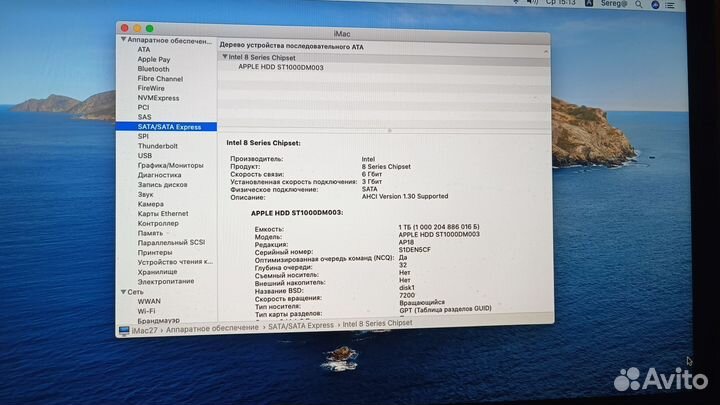Select ATA in the sidebar
Screen dimensions: 720x405
(x=144, y=49)
